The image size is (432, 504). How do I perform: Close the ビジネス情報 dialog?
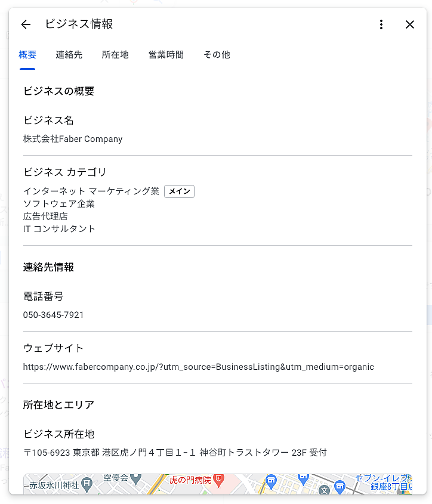tap(410, 24)
